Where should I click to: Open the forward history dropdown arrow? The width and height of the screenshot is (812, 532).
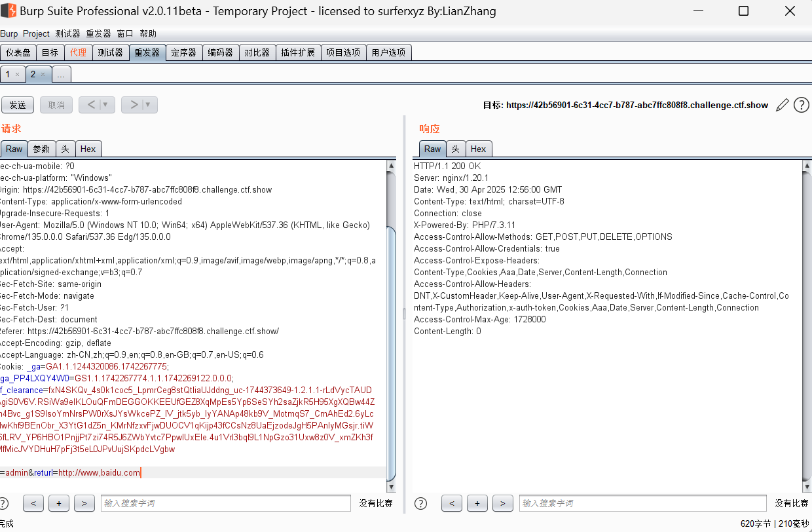(x=149, y=105)
